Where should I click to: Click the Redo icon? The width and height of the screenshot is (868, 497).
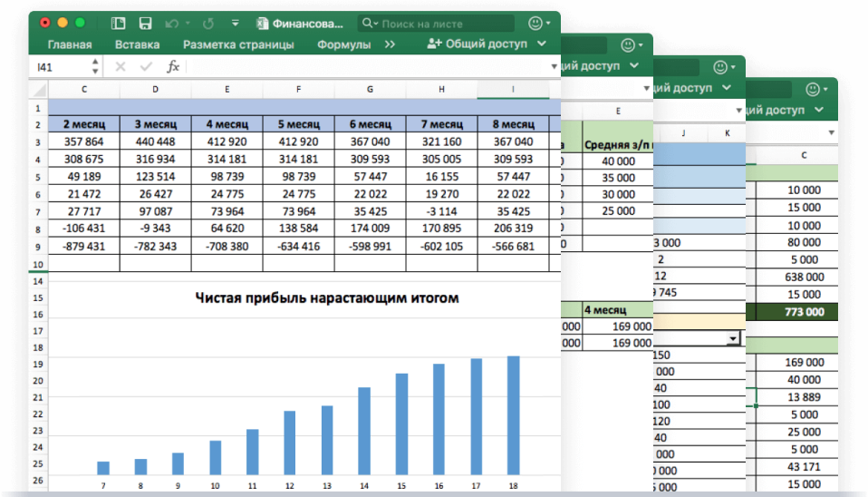208,24
